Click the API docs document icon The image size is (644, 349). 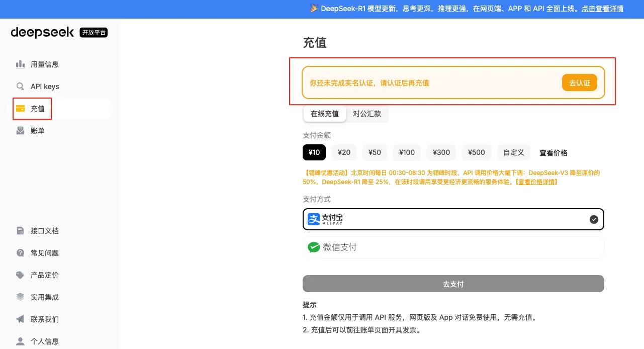click(20, 231)
